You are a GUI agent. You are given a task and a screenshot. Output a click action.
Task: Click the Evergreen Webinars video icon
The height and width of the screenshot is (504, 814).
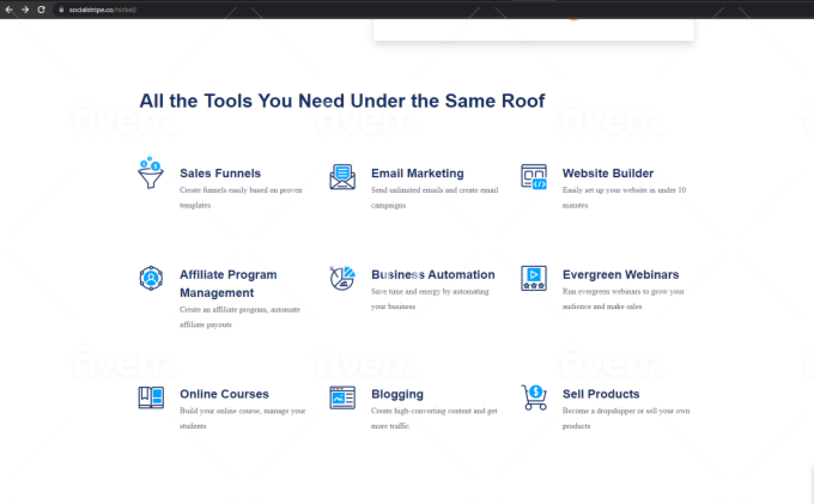[533, 278]
